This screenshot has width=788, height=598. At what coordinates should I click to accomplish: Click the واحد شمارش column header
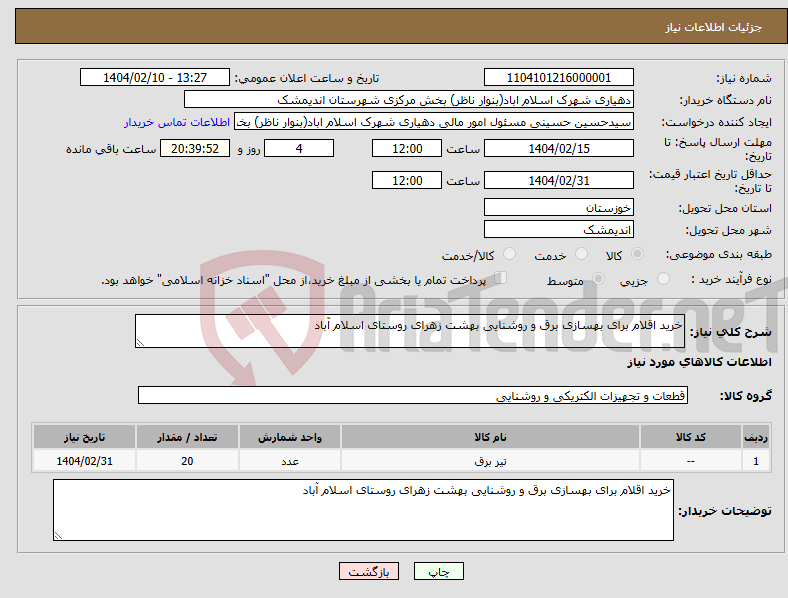(290, 437)
